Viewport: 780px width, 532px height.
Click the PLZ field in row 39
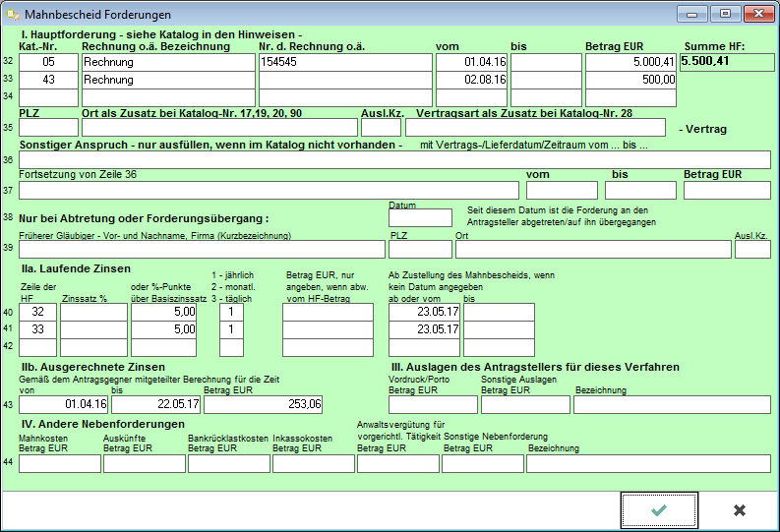(420, 250)
